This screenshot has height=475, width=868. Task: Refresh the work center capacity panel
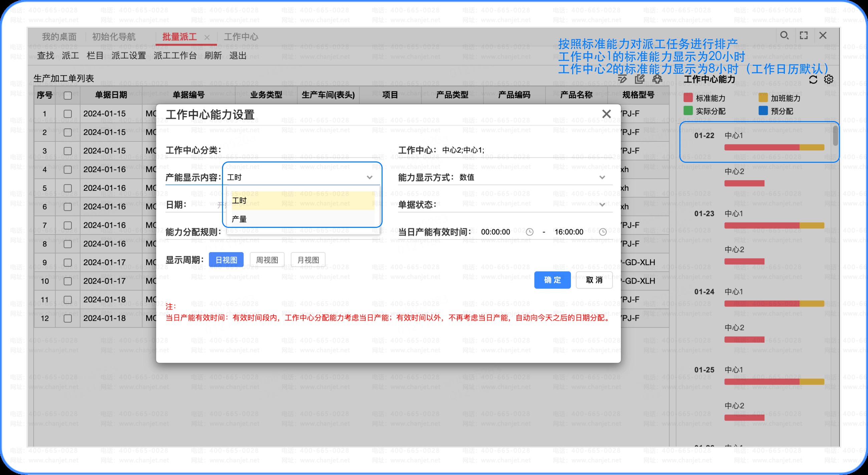[813, 79]
